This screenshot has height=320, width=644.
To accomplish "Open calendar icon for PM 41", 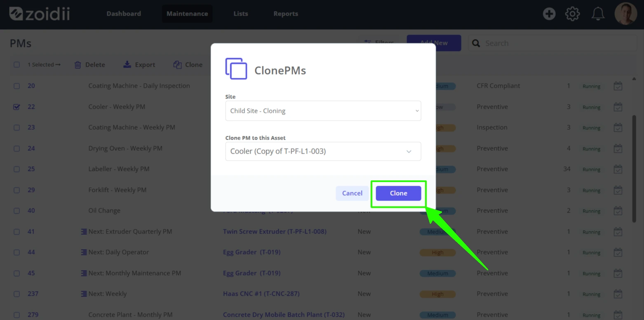I will 618,232.
